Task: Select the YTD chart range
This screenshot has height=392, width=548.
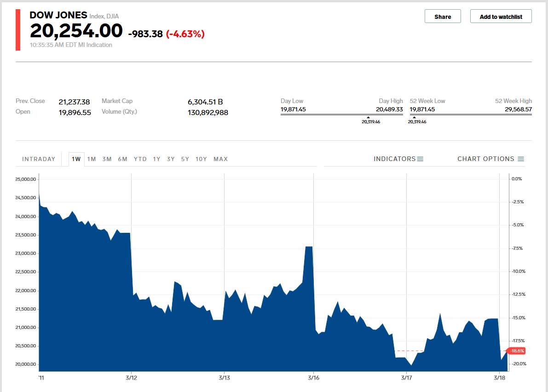Action: click(x=140, y=159)
